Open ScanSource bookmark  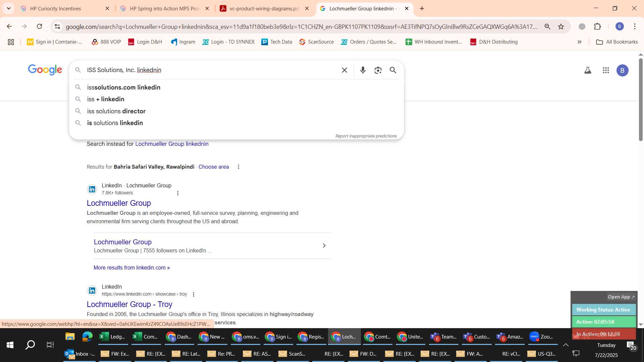click(x=317, y=42)
